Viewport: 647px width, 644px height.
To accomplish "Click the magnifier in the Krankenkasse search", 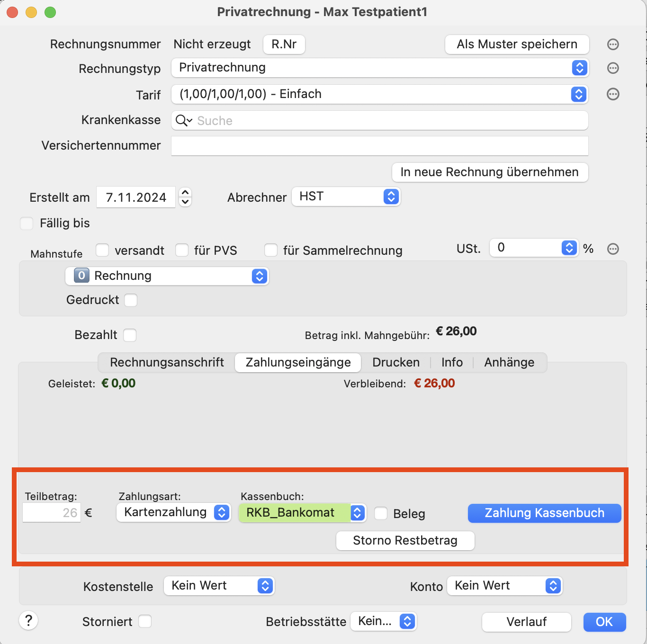I will point(183,121).
